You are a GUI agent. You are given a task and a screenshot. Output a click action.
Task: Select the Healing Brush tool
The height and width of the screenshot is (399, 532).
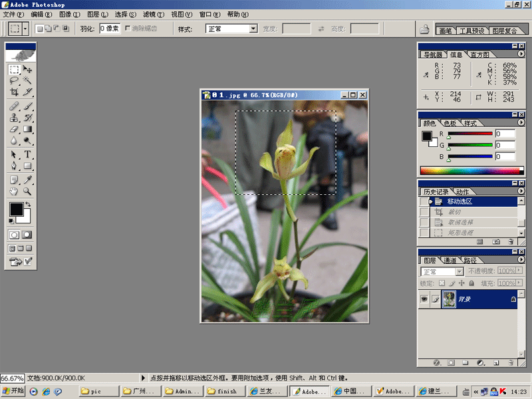click(x=14, y=106)
